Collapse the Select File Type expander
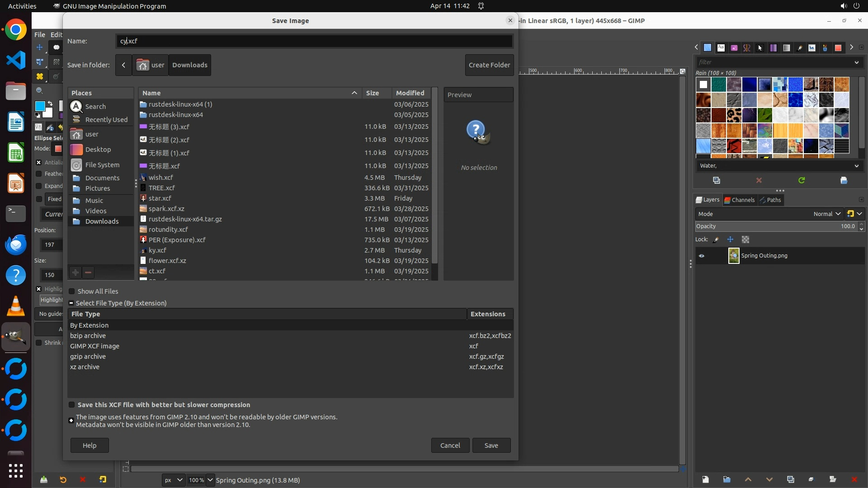This screenshot has height=488, width=868. (x=71, y=303)
